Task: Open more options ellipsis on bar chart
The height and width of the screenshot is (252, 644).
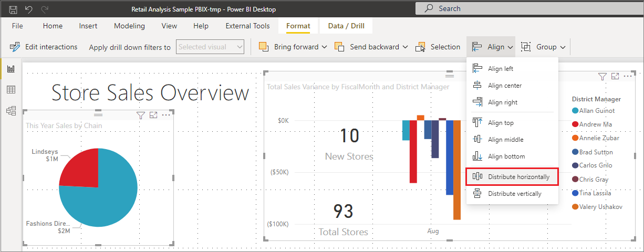Action: (x=628, y=77)
